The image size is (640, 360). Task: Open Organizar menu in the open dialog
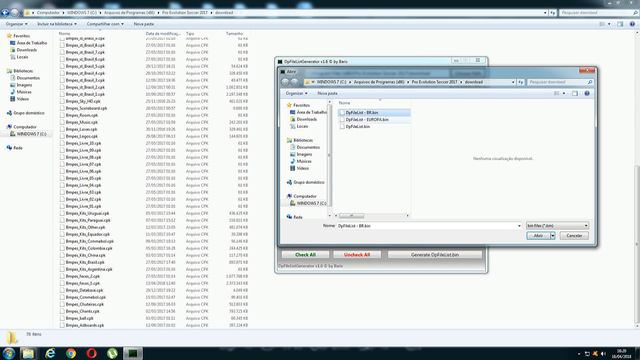[x=296, y=93]
